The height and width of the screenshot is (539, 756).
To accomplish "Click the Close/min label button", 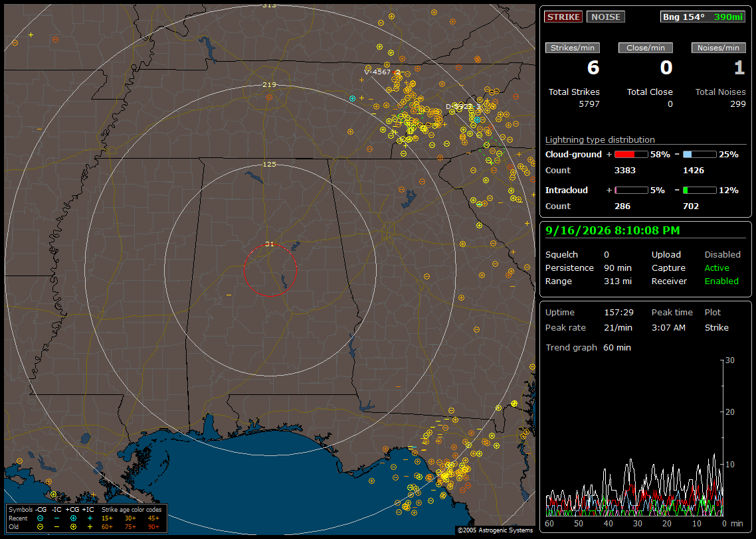I will click(646, 48).
